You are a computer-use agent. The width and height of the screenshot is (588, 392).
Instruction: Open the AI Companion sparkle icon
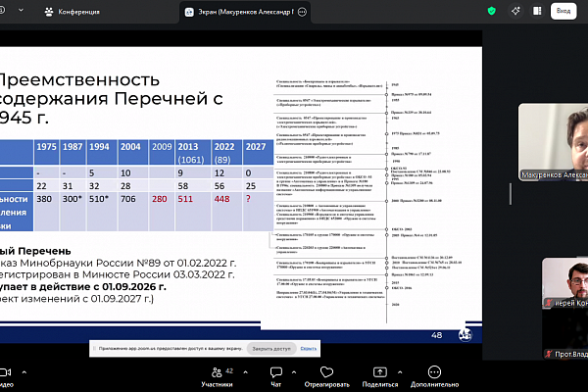click(516, 11)
